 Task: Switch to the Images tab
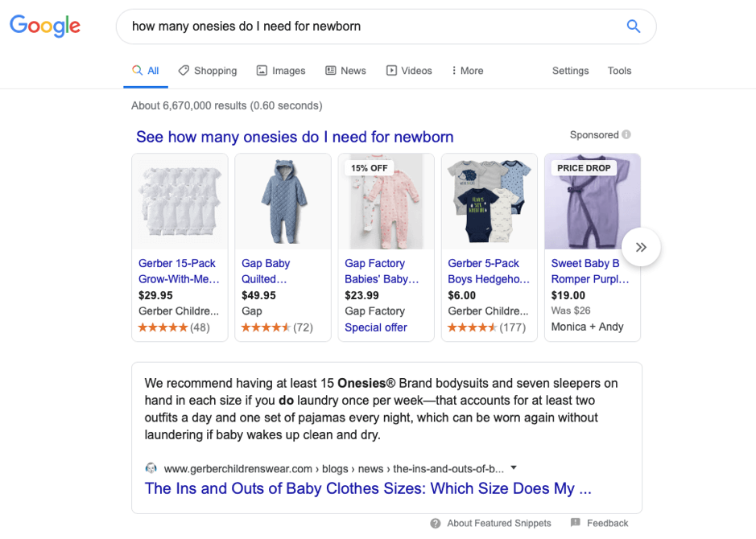(281, 71)
